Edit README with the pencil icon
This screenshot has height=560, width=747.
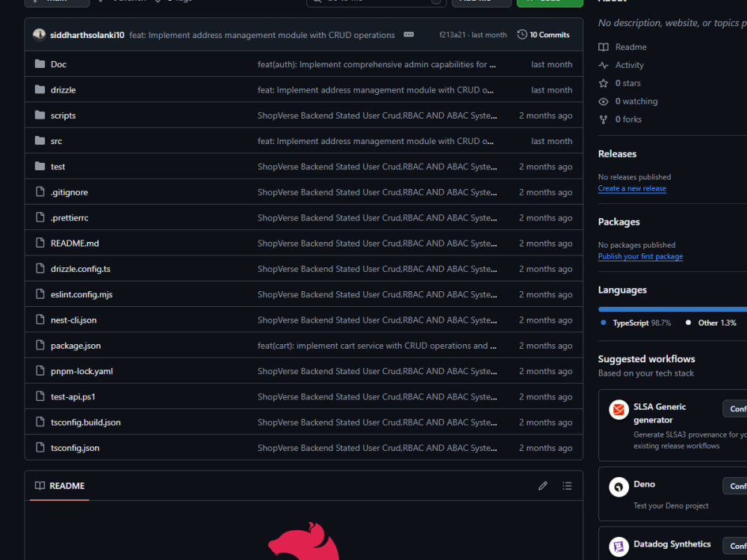pyautogui.click(x=542, y=486)
